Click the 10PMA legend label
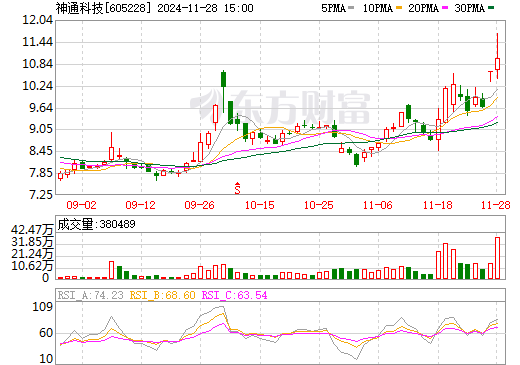 (377, 8)
